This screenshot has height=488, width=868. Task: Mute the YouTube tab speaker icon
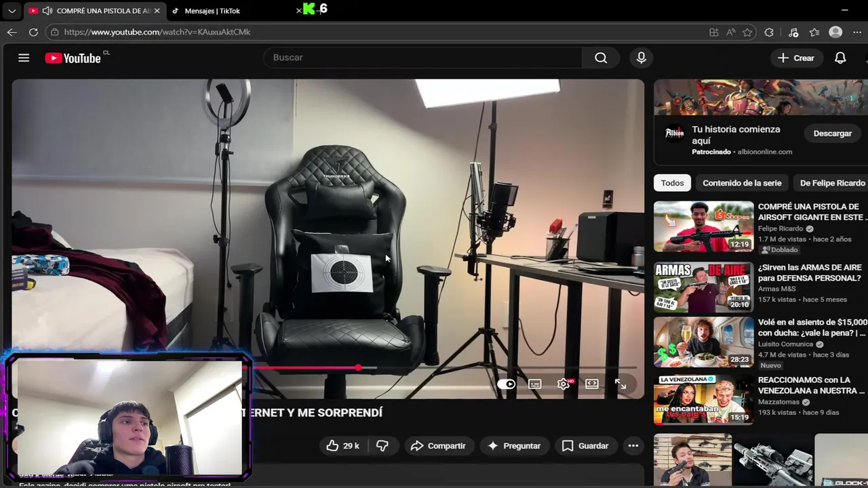coord(47,11)
